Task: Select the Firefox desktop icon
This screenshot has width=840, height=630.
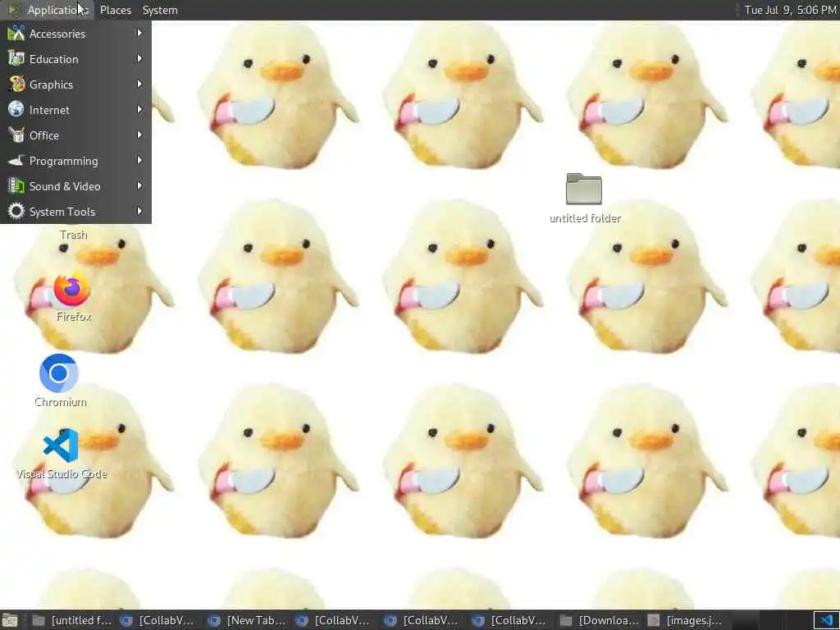Action: [72, 290]
